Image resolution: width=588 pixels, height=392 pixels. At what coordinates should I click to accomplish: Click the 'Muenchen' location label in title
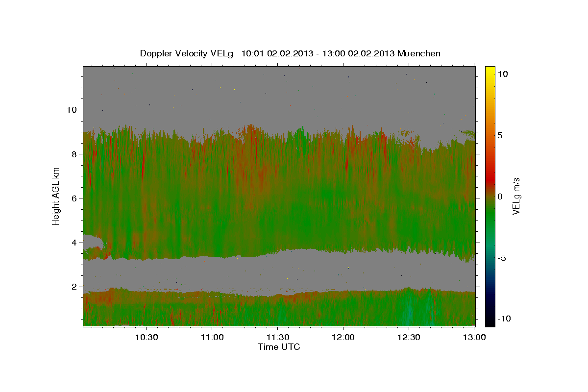pyautogui.click(x=419, y=53)
